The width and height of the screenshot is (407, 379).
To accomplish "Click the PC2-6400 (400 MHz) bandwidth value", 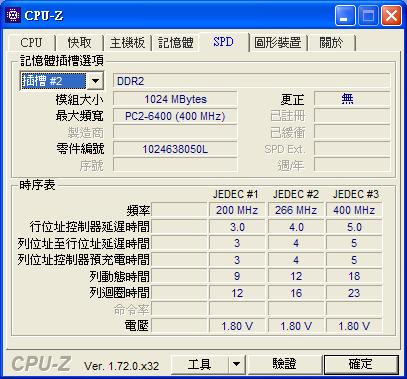I will coord(175,116).
